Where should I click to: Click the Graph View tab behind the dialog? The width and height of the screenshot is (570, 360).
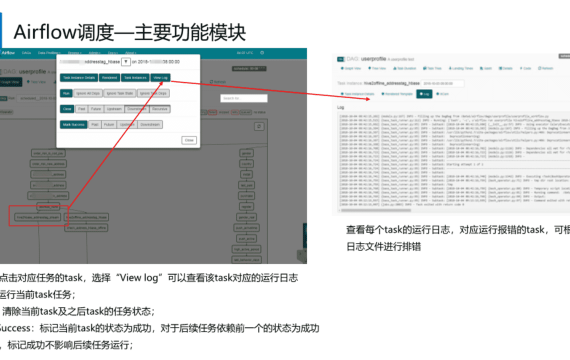[10, 82]
